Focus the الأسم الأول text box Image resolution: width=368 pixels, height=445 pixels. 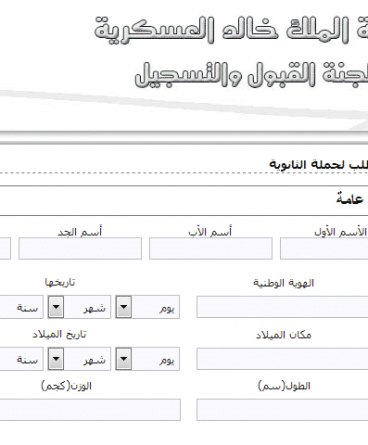point(324,248)
